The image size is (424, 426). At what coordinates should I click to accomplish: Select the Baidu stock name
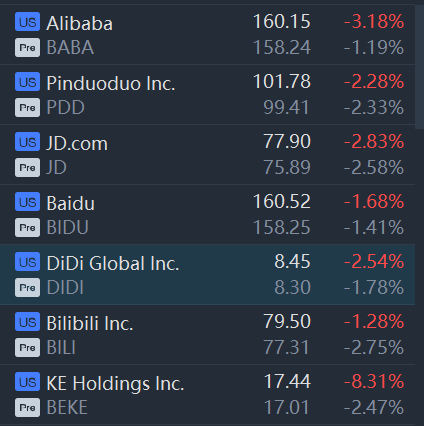[x=71, y=203]
